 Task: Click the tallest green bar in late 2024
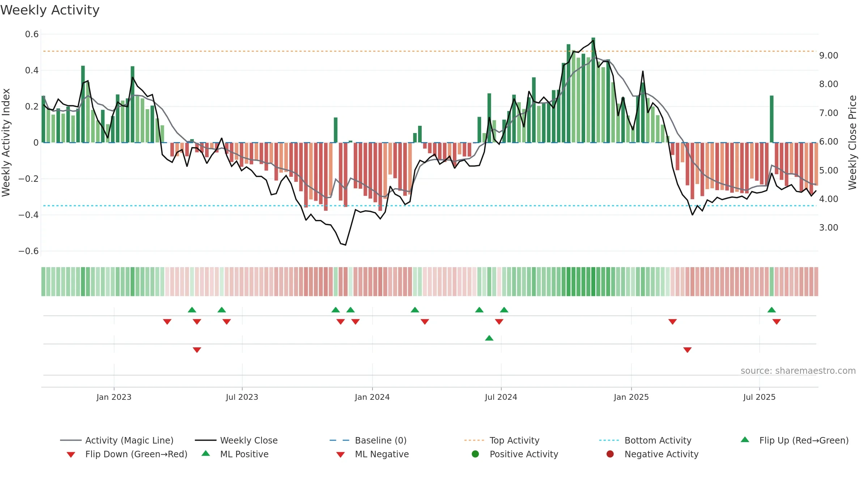tap(593, 90)
